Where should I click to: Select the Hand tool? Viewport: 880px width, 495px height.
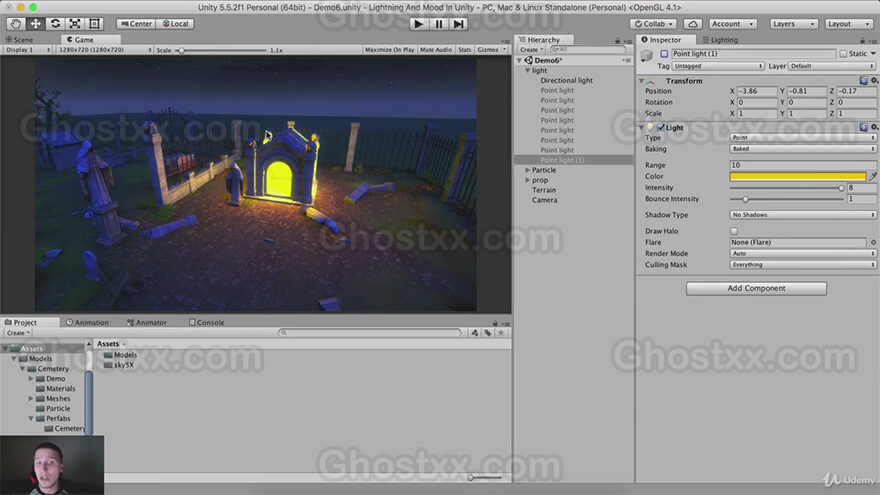point(16,24)
